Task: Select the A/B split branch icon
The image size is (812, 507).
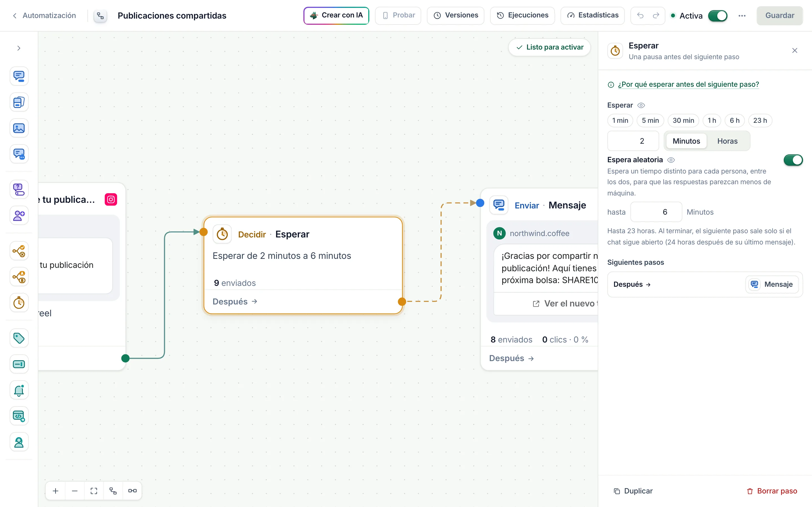Action: point(19,277)
